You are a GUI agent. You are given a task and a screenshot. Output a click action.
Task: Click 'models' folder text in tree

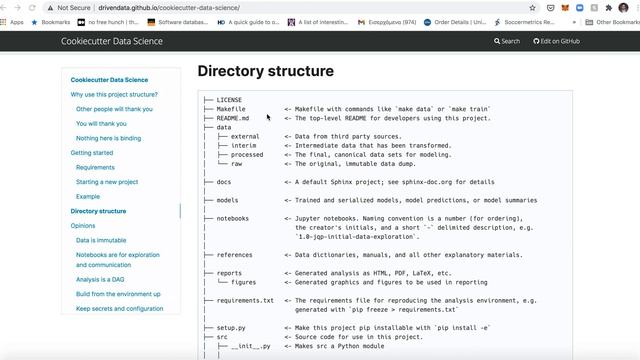pos(227,200)
